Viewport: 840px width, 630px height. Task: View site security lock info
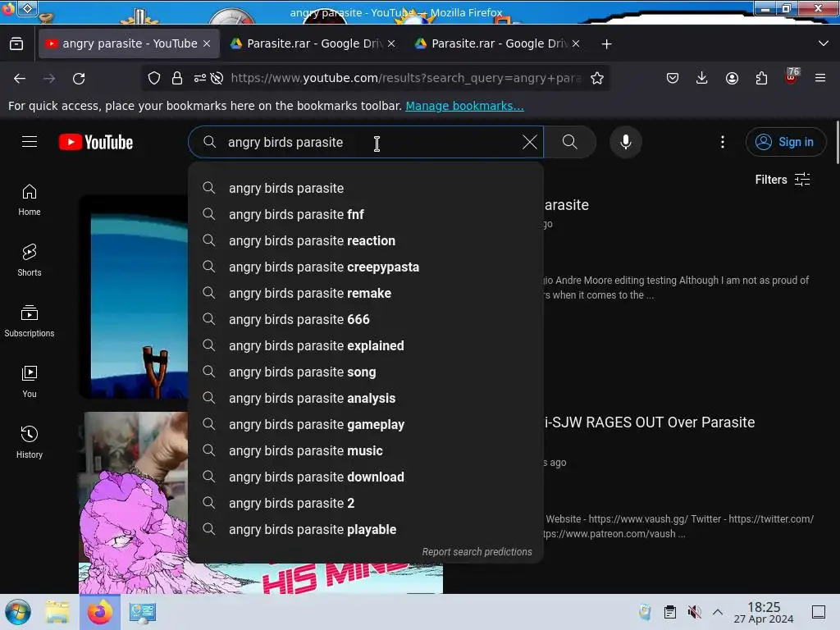click(x=177, y=78)
